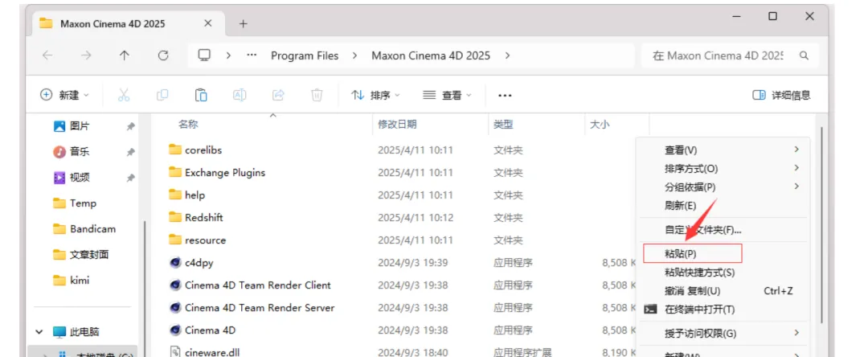Screen dimensions: 868x357
Task: Open the View submenu in context menu
Action: tap(724, 150)
